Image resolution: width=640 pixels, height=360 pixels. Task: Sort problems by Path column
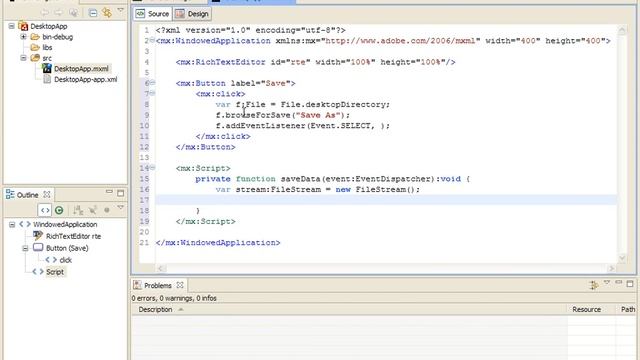coord(627,309)
